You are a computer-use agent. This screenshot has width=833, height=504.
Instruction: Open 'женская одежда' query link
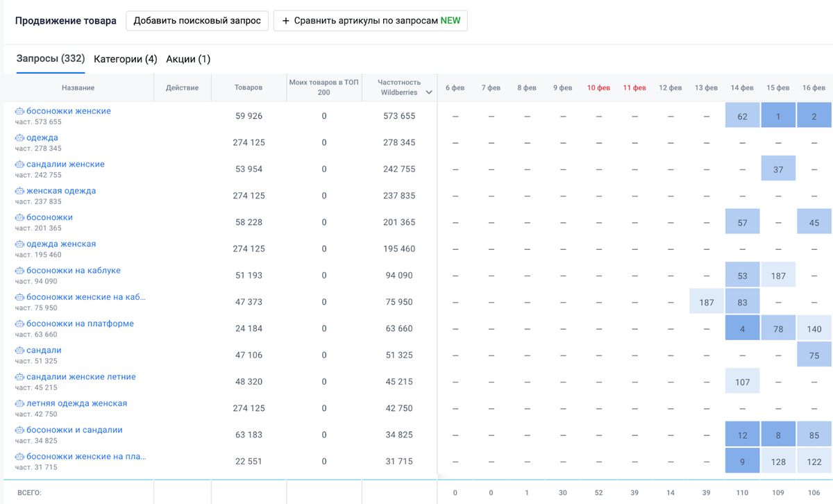tap(61, 191)
